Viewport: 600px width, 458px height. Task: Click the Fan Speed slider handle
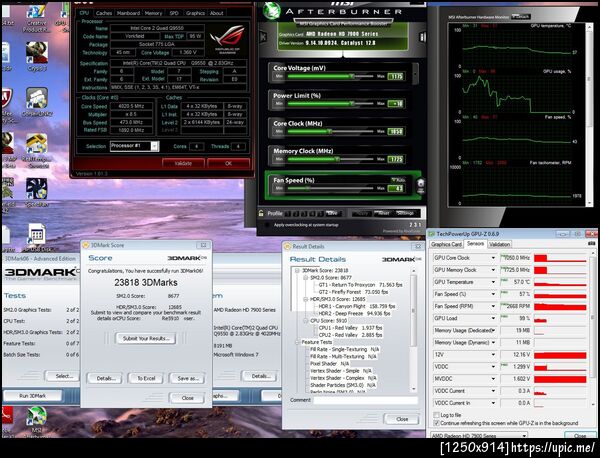coord(306,188)
